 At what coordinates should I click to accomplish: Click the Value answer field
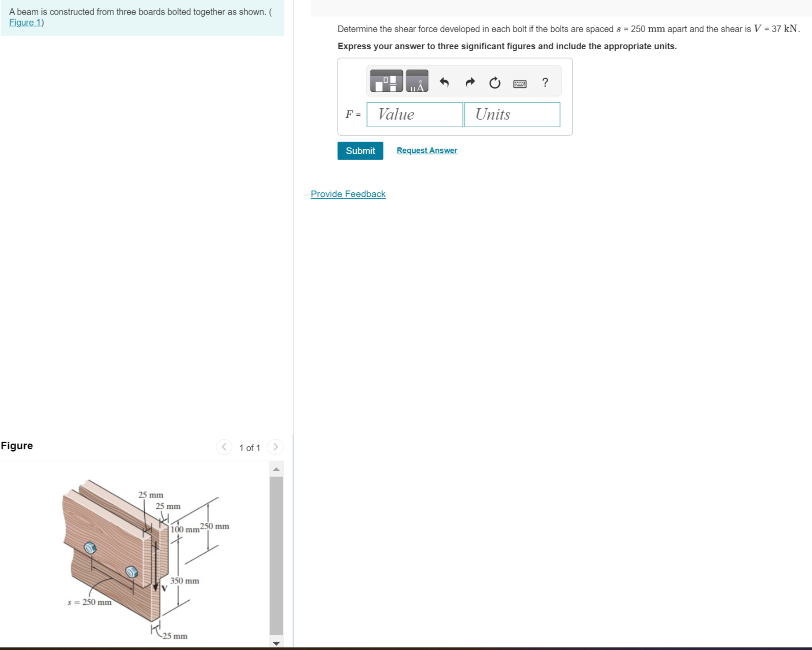[x=414, y=114]
